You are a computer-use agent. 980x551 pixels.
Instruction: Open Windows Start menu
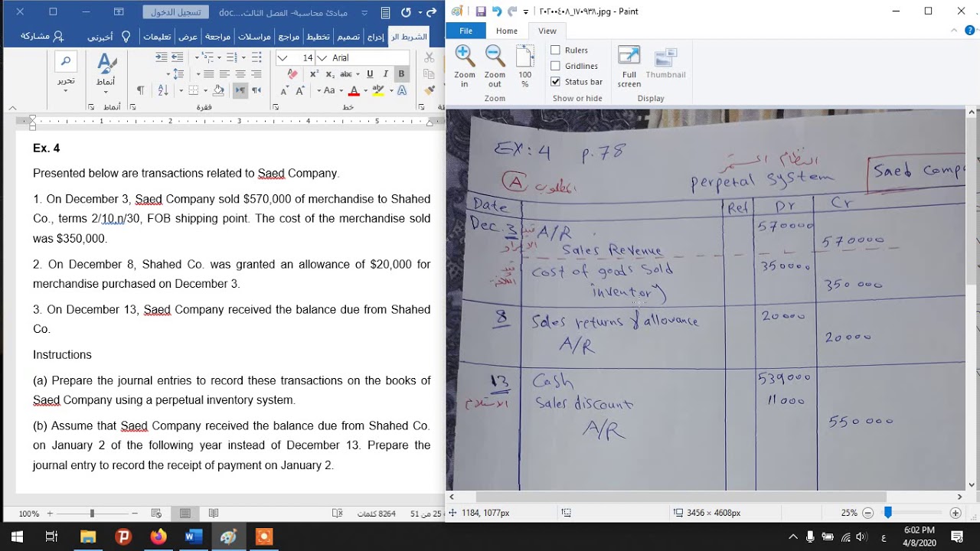click(x=17, y=537)
